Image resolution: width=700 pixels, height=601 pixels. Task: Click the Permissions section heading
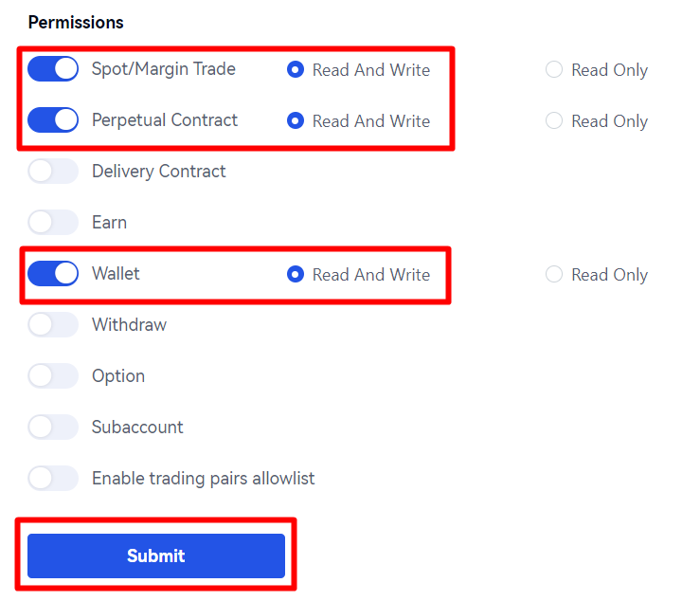[76, 22]
